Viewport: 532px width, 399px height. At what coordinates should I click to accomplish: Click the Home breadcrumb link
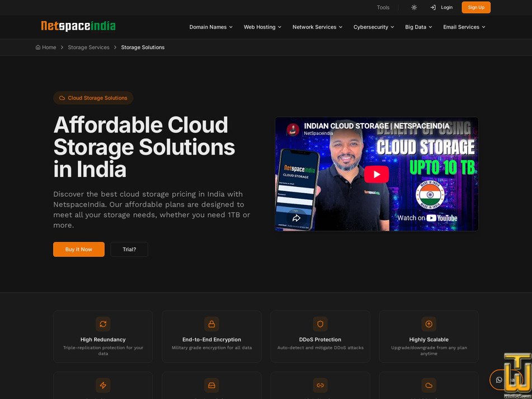(x=46, y=47)
